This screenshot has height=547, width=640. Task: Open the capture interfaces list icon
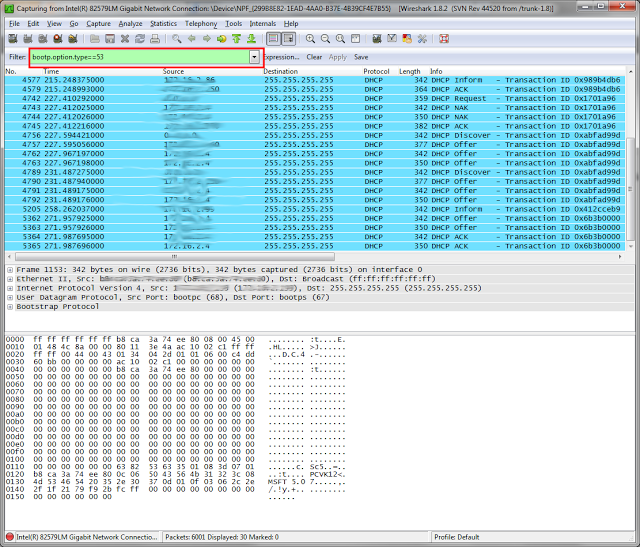(11, 38)
